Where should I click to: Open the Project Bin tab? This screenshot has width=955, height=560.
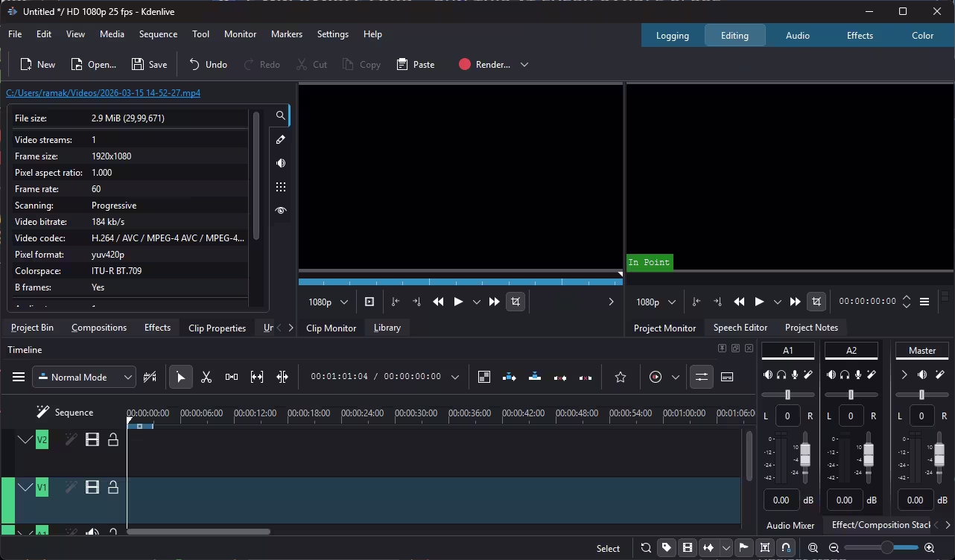pyautogui.click(x=32, y=328)
